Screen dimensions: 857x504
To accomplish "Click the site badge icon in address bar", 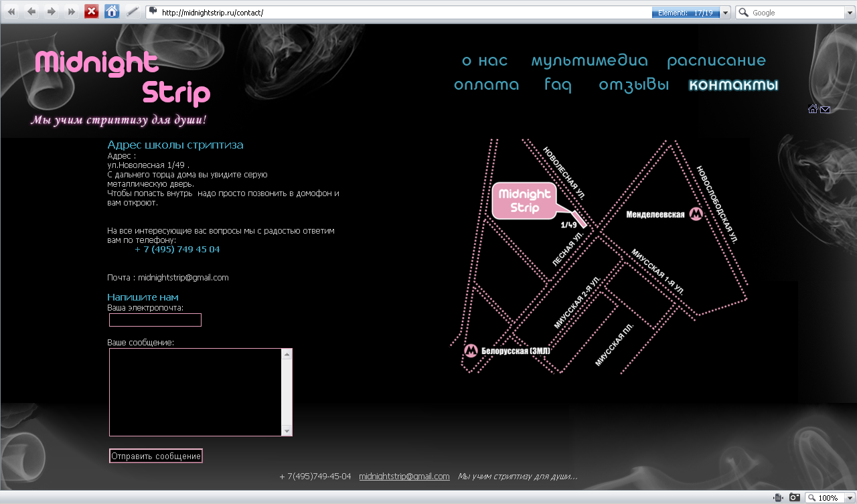I will pyautogui.click(x=153, y=11).
